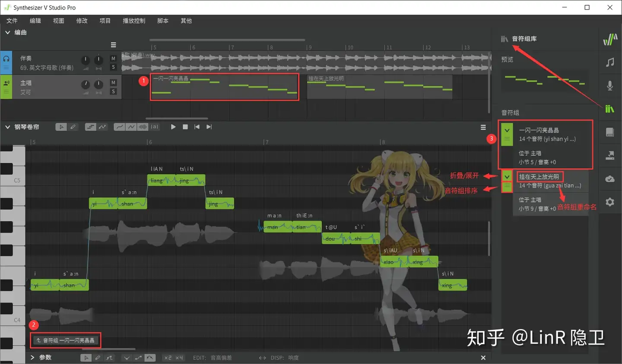Solo the 伴奏 accompaniment track
The image size is (622, 364).
tap(113, 67)
